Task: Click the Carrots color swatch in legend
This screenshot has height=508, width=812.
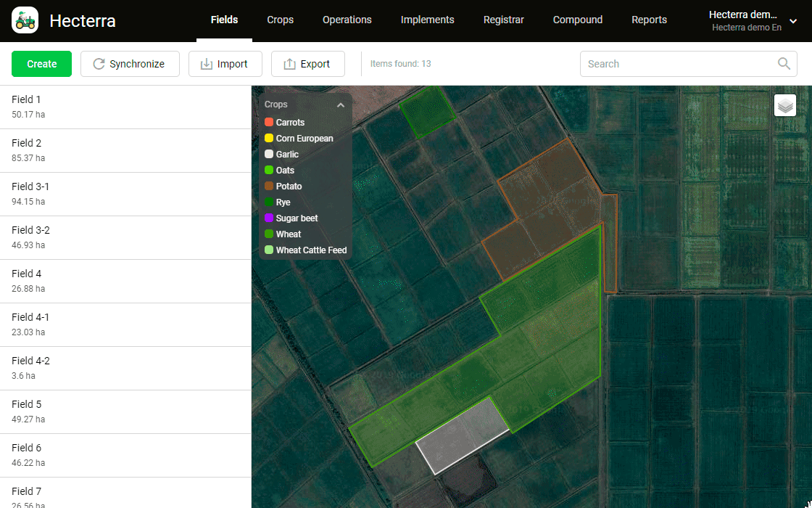Action: click(269, 123)
